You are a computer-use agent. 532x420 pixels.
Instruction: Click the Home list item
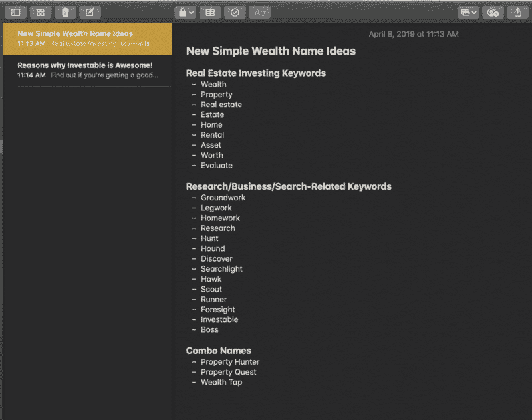click(x=211, y=125)
